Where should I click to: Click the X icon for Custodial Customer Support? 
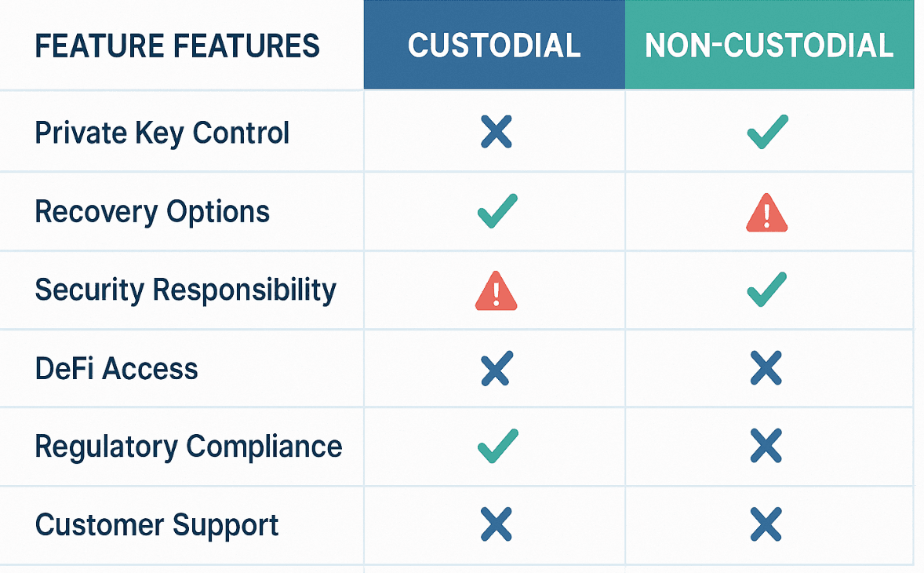click(497, 524)
